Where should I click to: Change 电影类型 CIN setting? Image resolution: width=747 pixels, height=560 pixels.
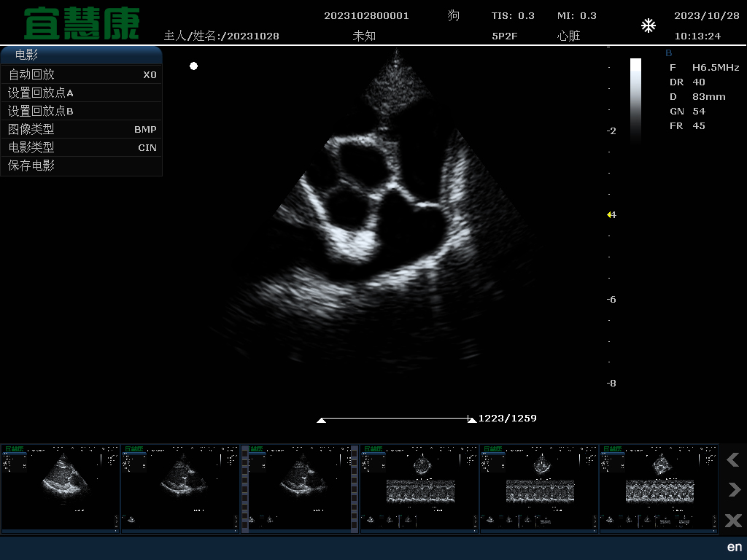pos(81,147)
